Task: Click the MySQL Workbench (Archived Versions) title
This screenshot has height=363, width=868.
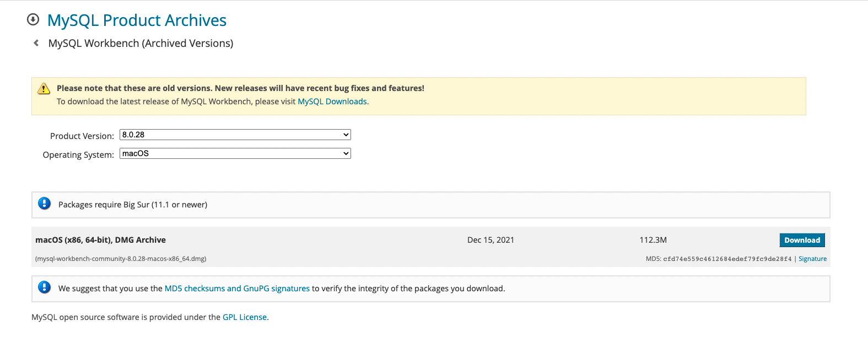Action: coord(141,43)
